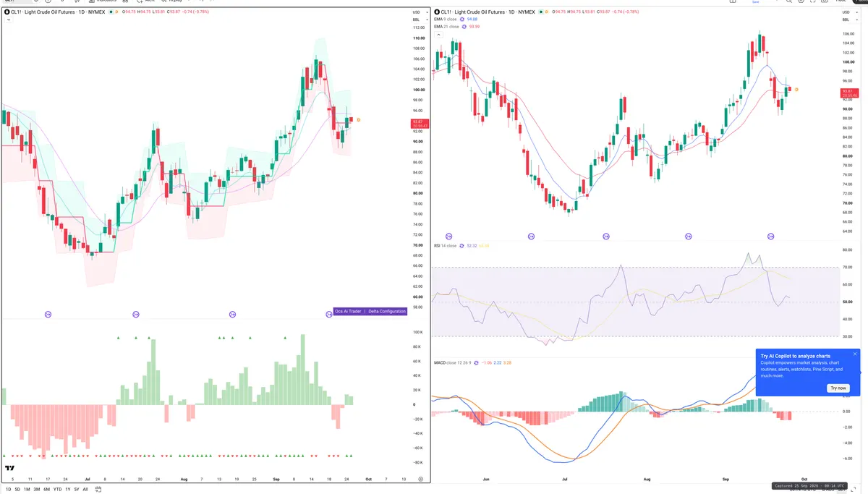Click the EMA 9 close indicator label

[445, 20]
